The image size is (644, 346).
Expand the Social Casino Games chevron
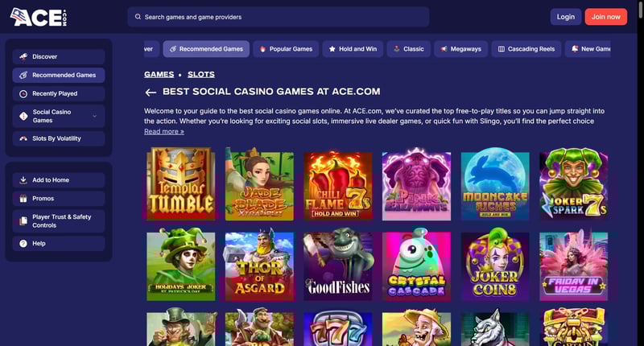[x=95, y=116]
